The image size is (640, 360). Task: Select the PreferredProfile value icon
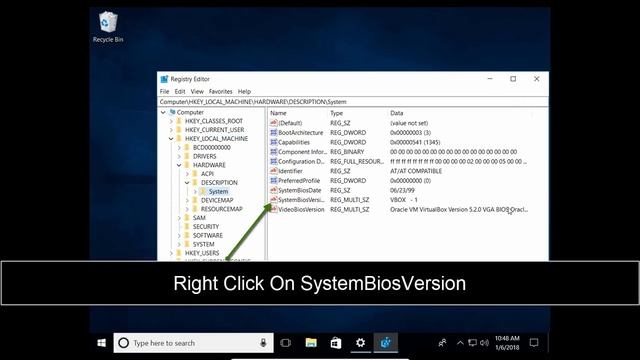pos(274,180)
